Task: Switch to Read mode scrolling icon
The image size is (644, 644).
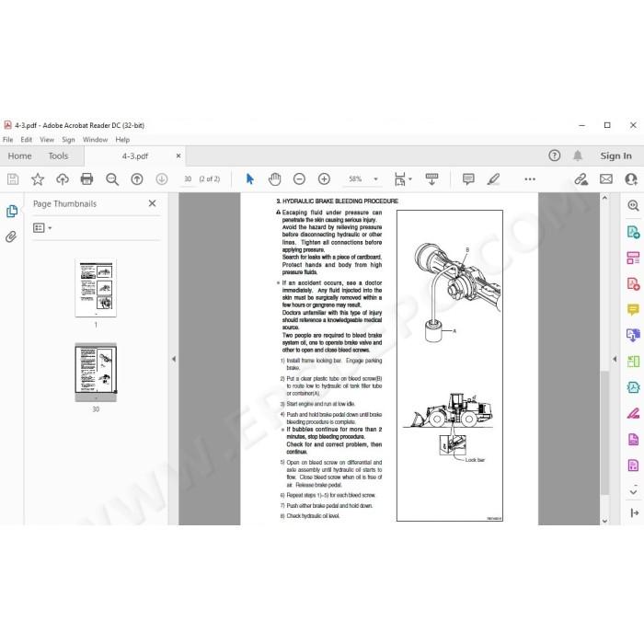Action: [431, 179]
